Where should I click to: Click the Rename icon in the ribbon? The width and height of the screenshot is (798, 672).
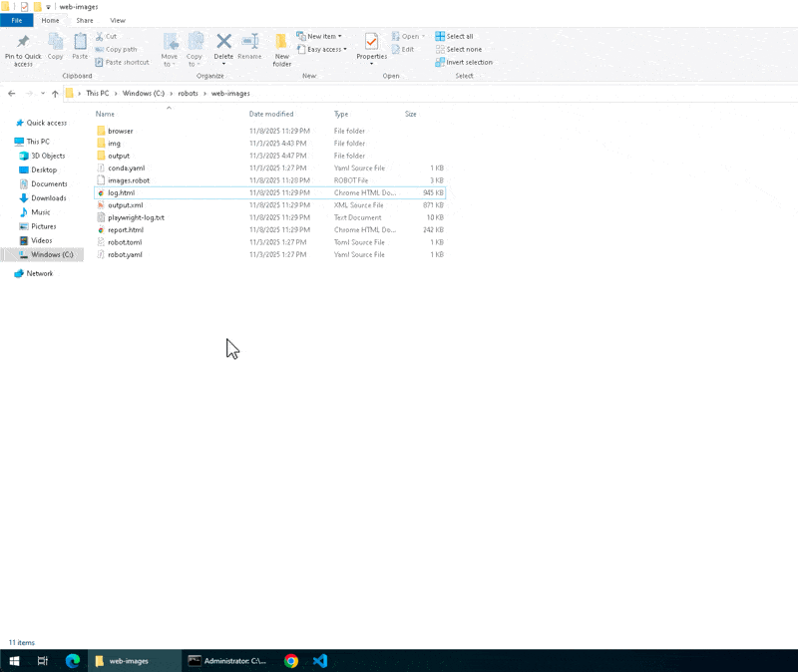click(x=249, y=43)
